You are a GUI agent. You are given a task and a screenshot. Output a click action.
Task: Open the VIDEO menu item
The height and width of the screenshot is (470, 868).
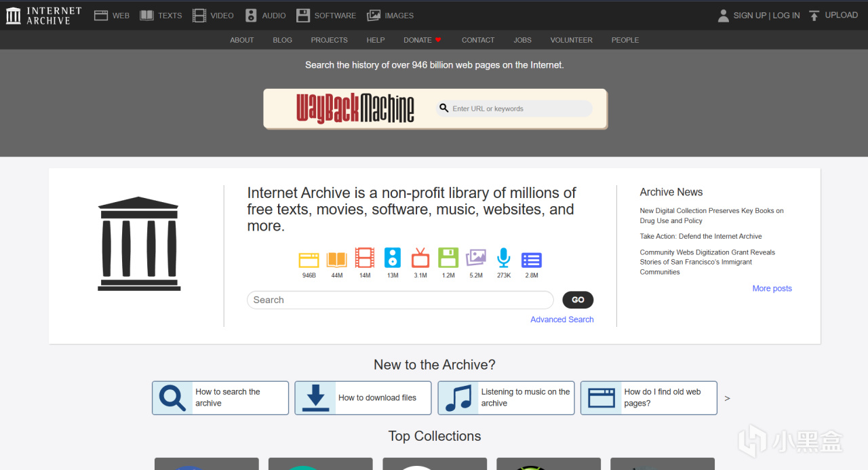[x=222, y=16]
